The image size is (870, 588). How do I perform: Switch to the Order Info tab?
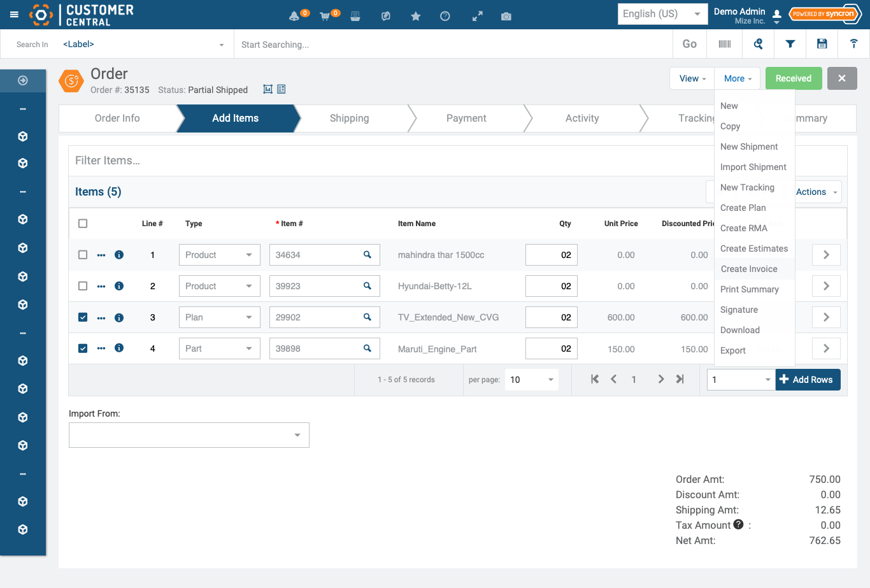[117, 118]
